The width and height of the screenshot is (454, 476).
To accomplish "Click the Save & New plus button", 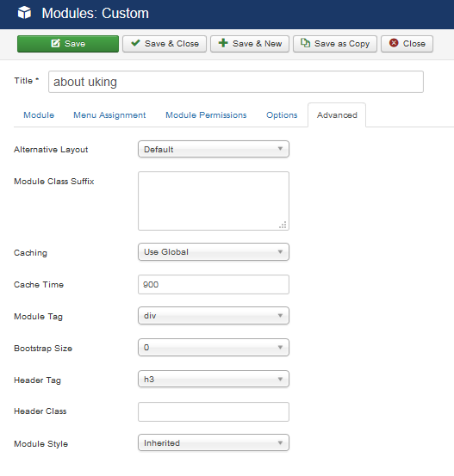I will pos(250,44).
